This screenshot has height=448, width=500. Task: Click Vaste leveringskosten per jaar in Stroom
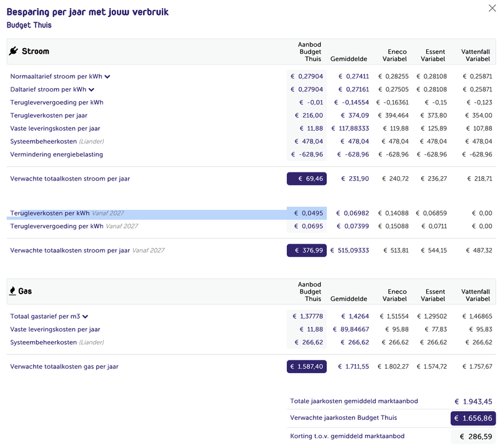click(55, 129)
